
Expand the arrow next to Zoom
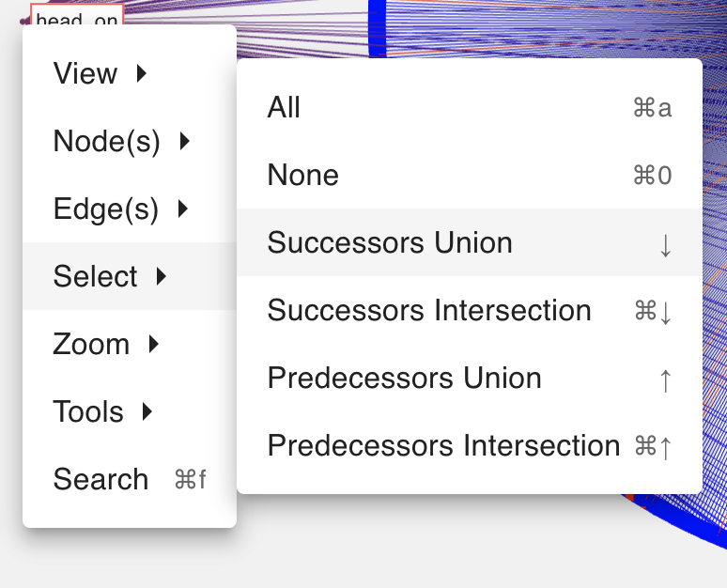click(154, 344)
